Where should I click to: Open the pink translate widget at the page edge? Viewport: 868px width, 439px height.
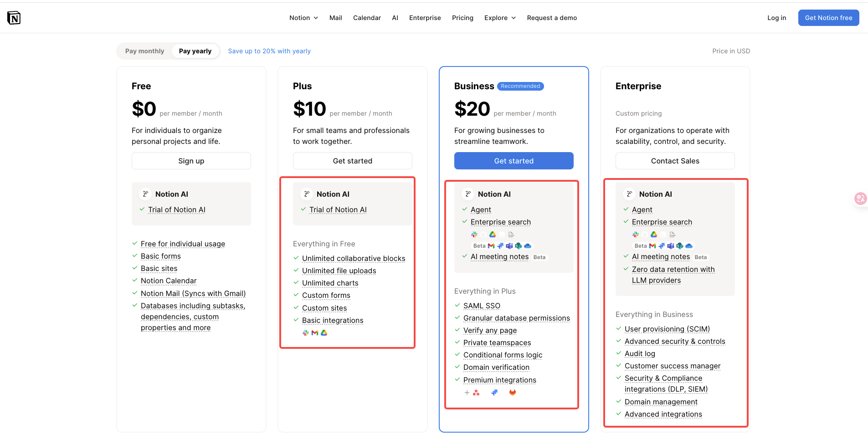point(860,199)
